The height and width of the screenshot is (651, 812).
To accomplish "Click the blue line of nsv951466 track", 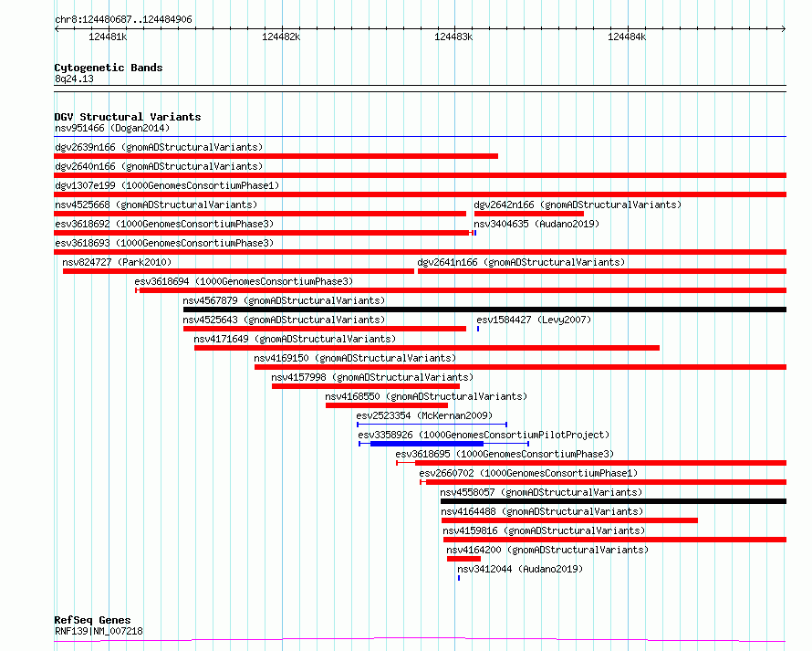I will coord(421,137).
